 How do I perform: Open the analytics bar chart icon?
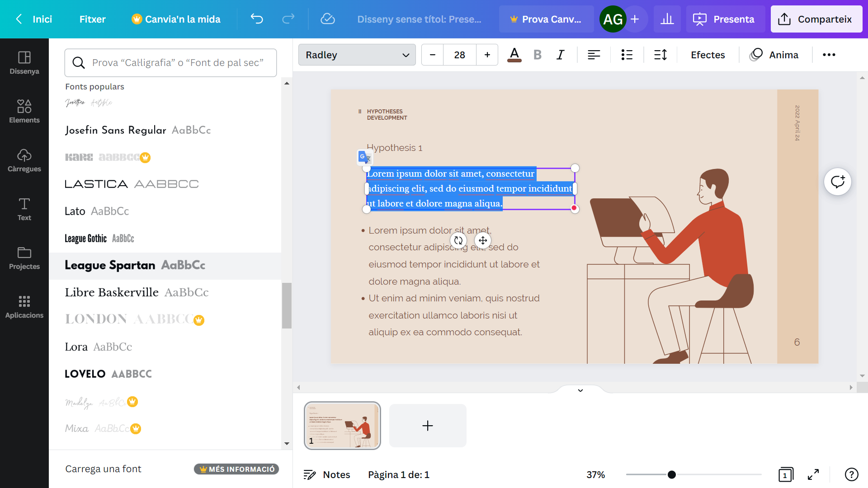[667, 19]
